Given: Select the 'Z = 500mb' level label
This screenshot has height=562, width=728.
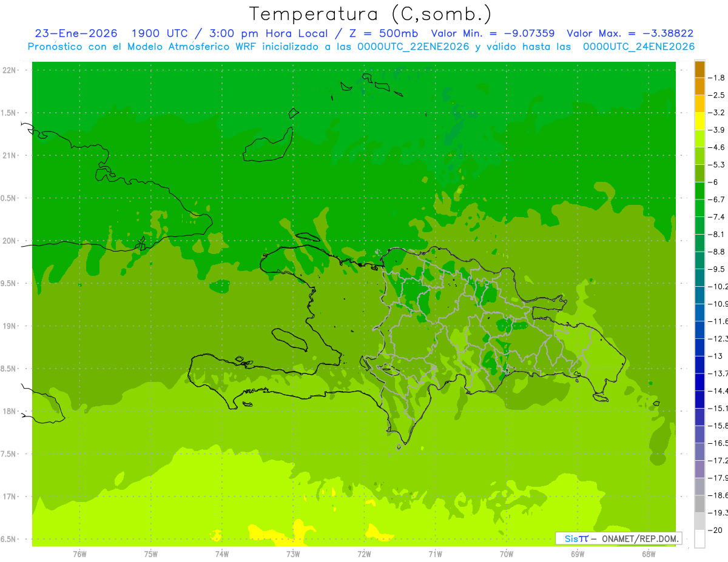Looking at the screenshot, I should tap(383, 33).
